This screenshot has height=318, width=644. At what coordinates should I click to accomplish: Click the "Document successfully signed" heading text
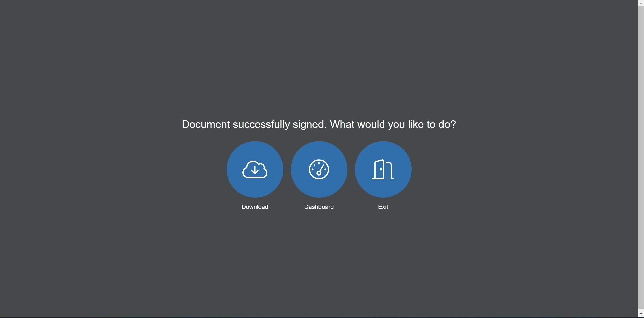[254, 124]
